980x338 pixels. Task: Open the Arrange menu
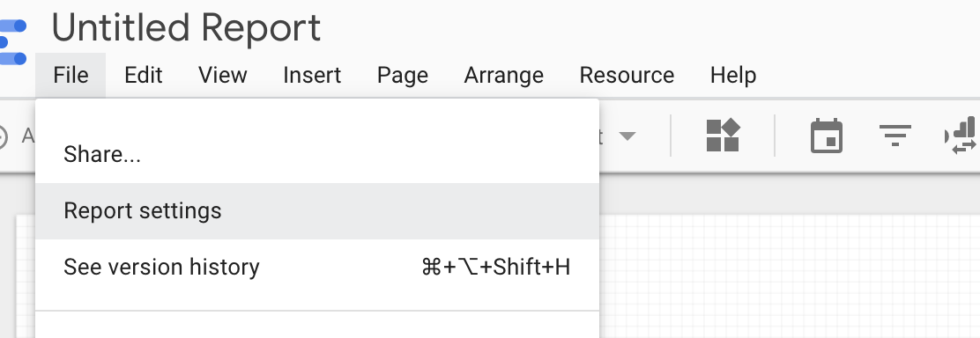504,75
